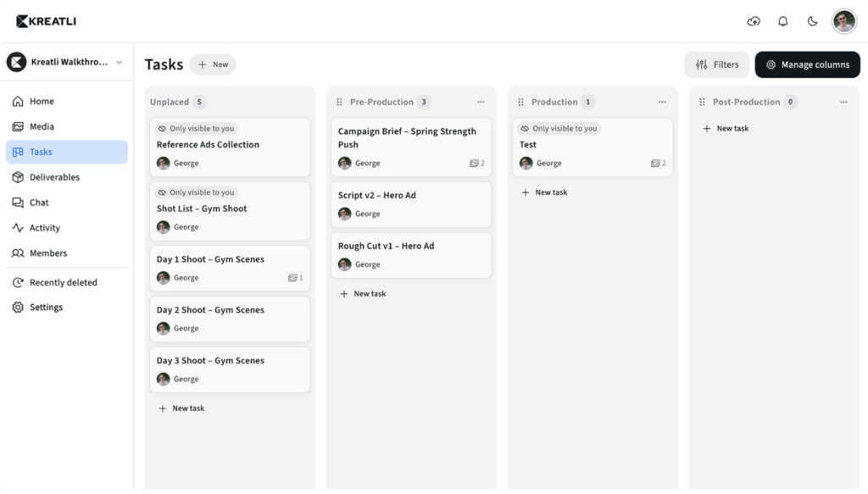Open Media in the sidebar
The width and height of the screenshot is (868, 494).
pyautogui.click(x=67, y=127)
